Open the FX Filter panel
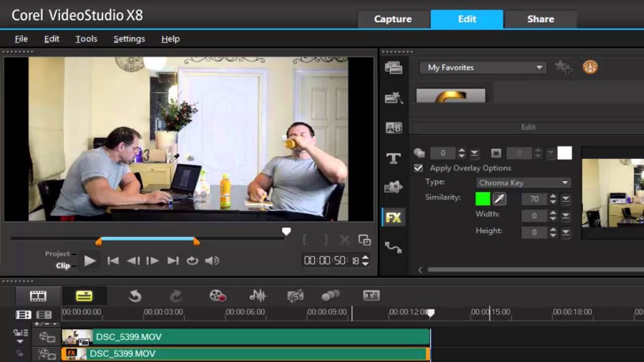The height and width of the screenshot is (362, 644). [x=394, y=217]
